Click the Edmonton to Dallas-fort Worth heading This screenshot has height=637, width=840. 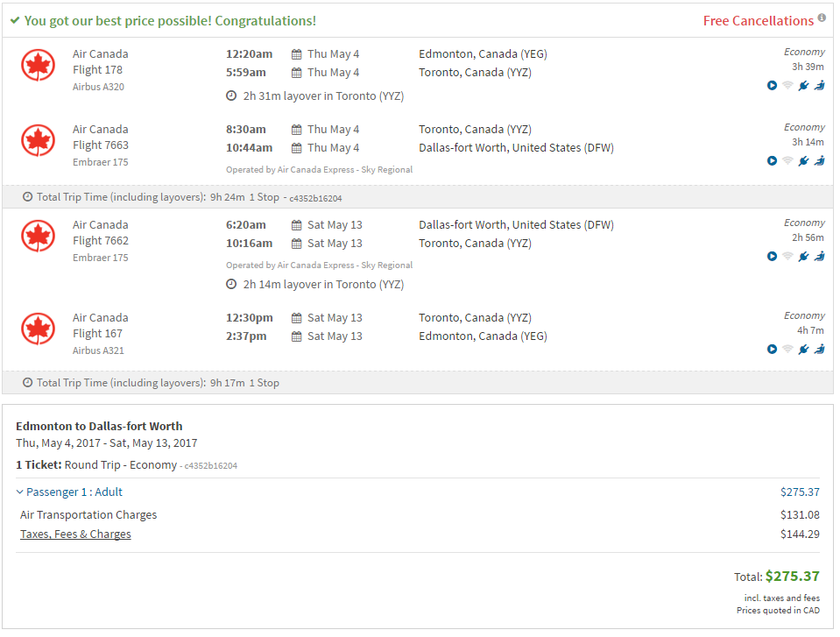pos(99,427)
